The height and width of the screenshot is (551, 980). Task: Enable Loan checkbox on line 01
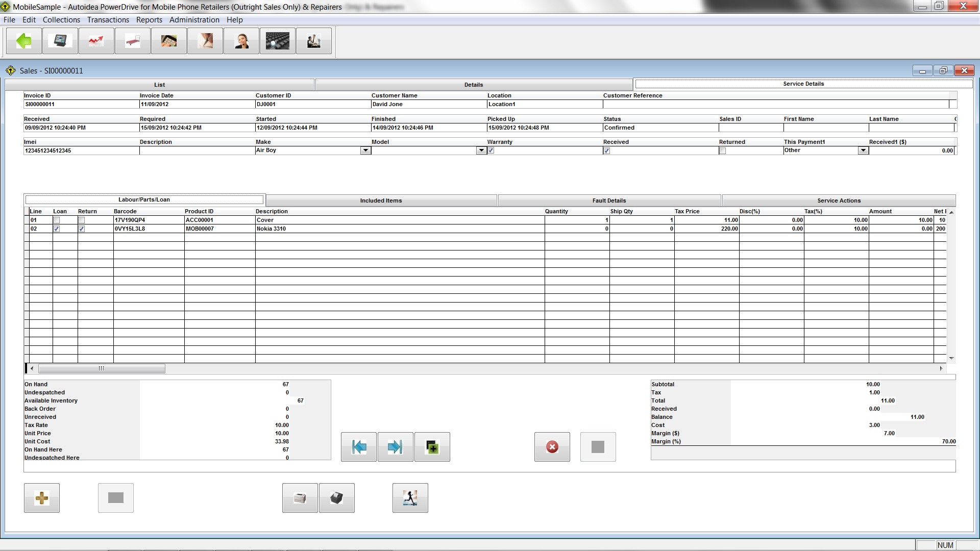[57, 220]
